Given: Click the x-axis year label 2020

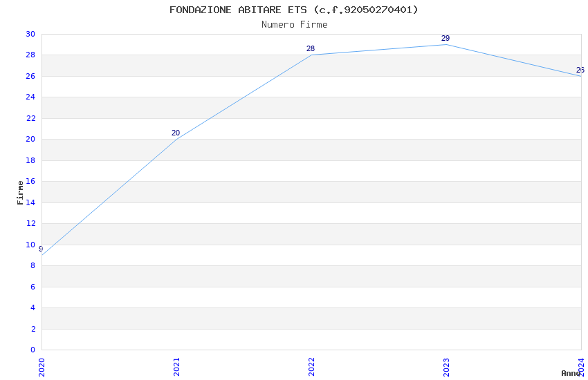Looking at the screenshot, I should pos(42,368).
